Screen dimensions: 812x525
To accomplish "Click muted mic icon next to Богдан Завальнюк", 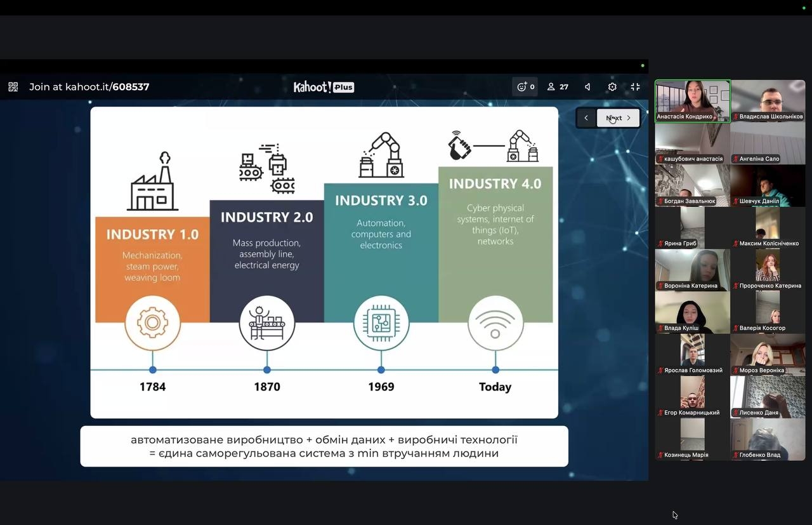I will click(x=661, y=201).
